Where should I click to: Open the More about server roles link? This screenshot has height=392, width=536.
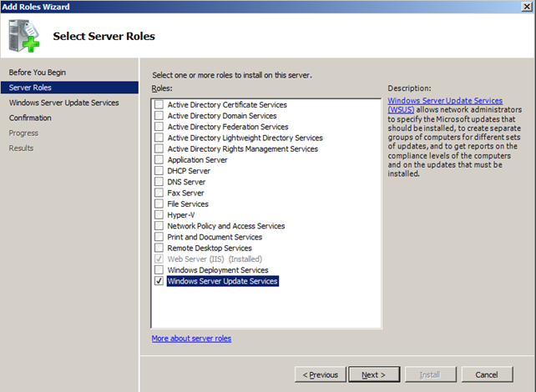click(x=191, y=339)
